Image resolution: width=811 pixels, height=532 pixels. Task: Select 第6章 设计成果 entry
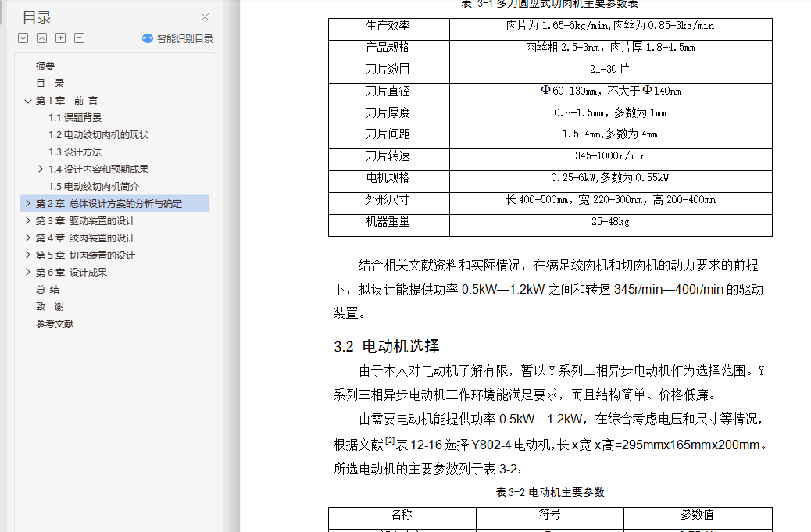point(71,272)
